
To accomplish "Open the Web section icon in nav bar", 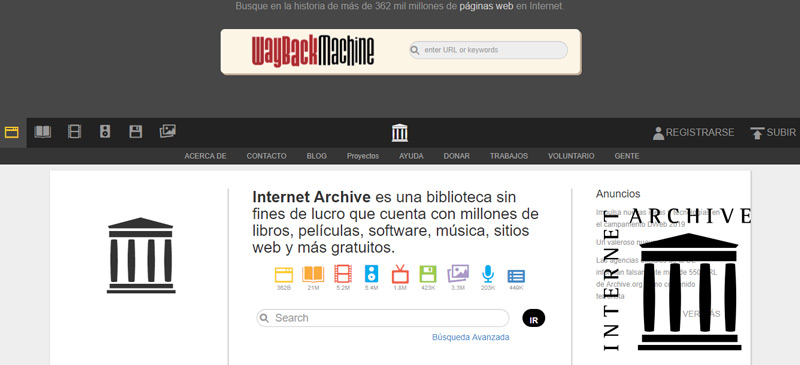I will 11,132.
